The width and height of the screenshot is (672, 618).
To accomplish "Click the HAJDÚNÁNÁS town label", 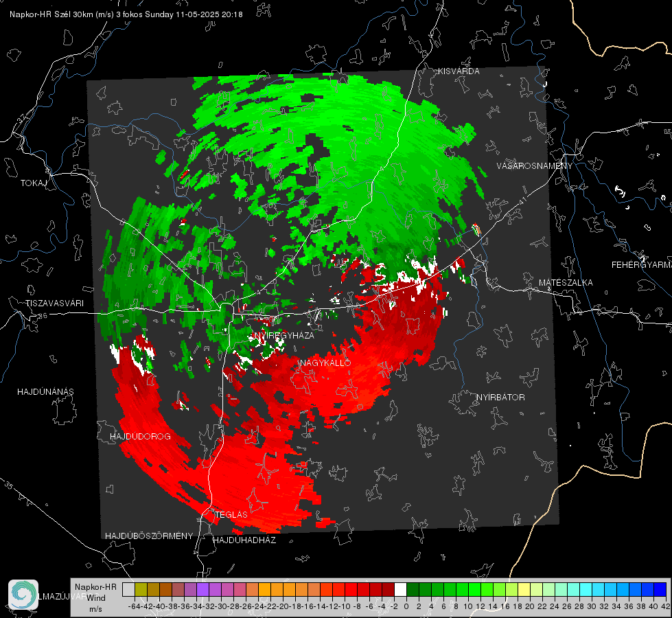I will pos(45,392).
